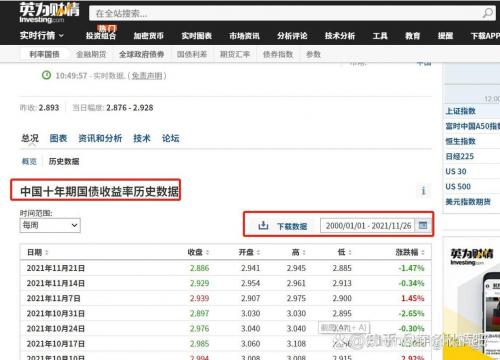Expand the 实时行情 menu chevron

(61, 36)
